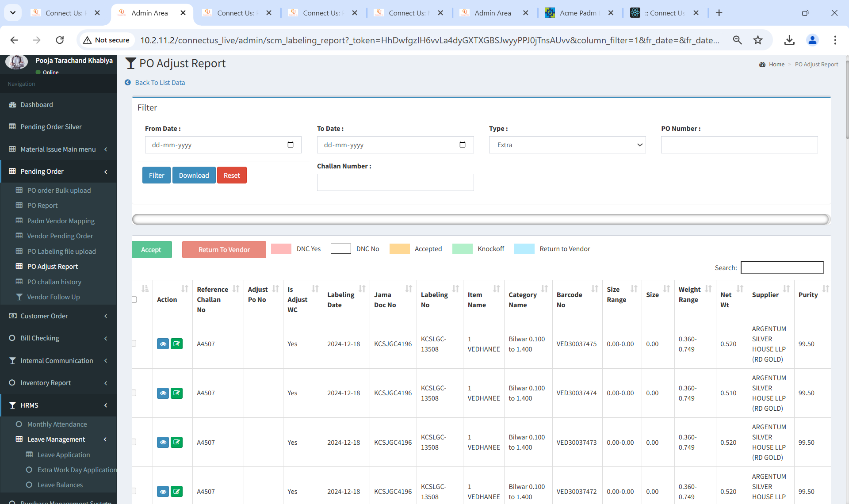
Task: Click the edit icon in row VED30037474
Action: [176, 393]
